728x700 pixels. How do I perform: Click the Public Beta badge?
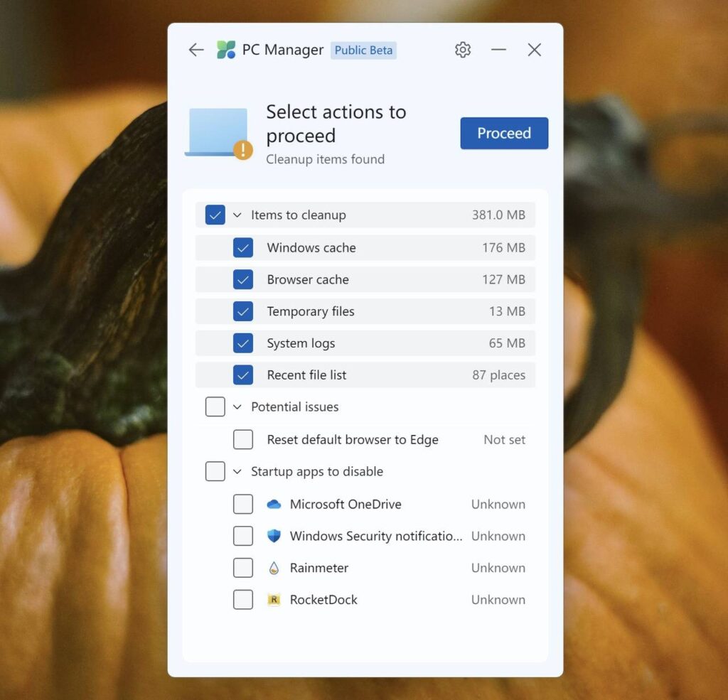coord(363,50)
